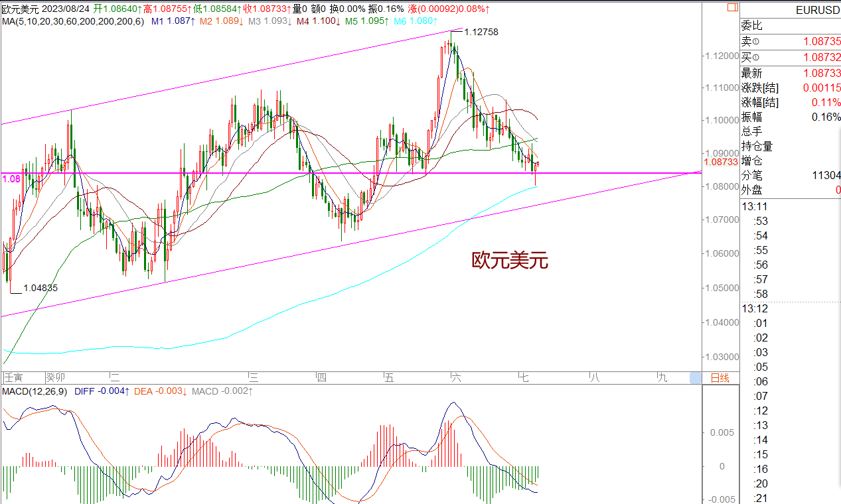Click the 七 month marker on time axis
Image resolution: width=841 pixels, height=504 pixels.
(524, 378)
